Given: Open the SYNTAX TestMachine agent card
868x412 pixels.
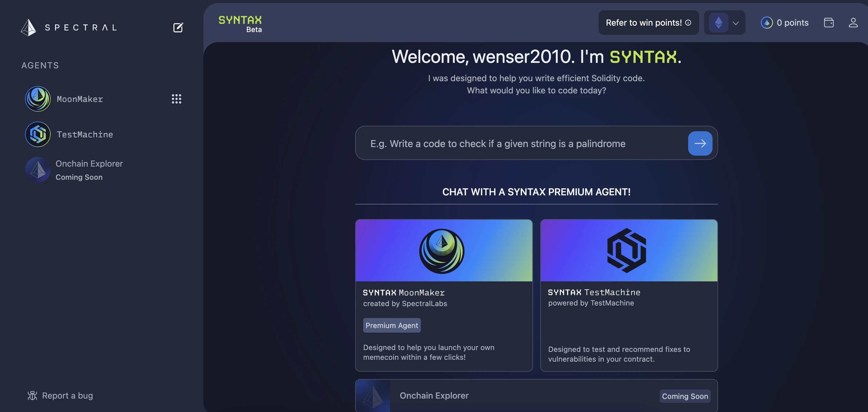Looking at the screenshot, I should (x=629, y=295).
